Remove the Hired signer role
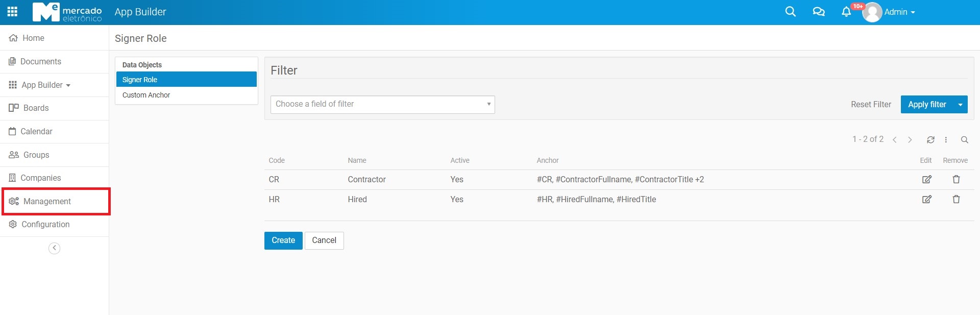 956,199
